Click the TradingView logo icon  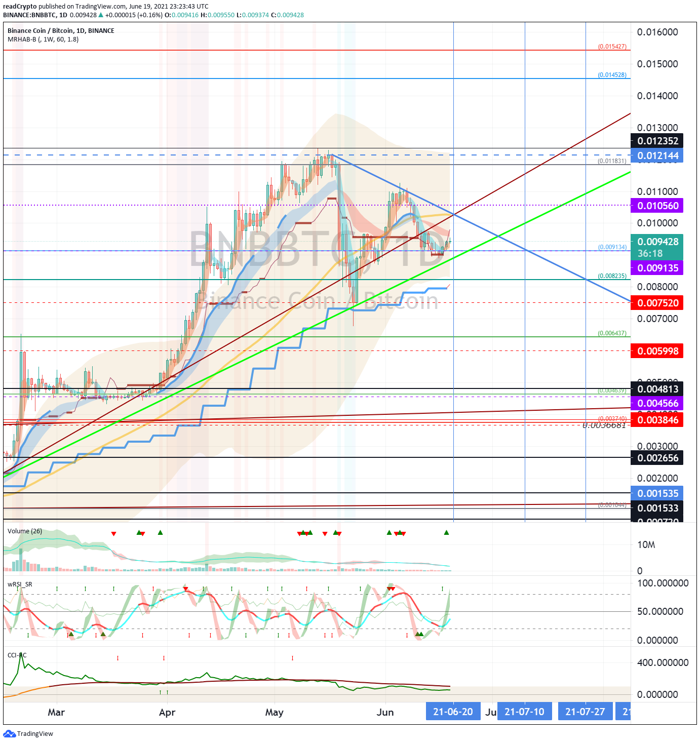tap(10, 733)
